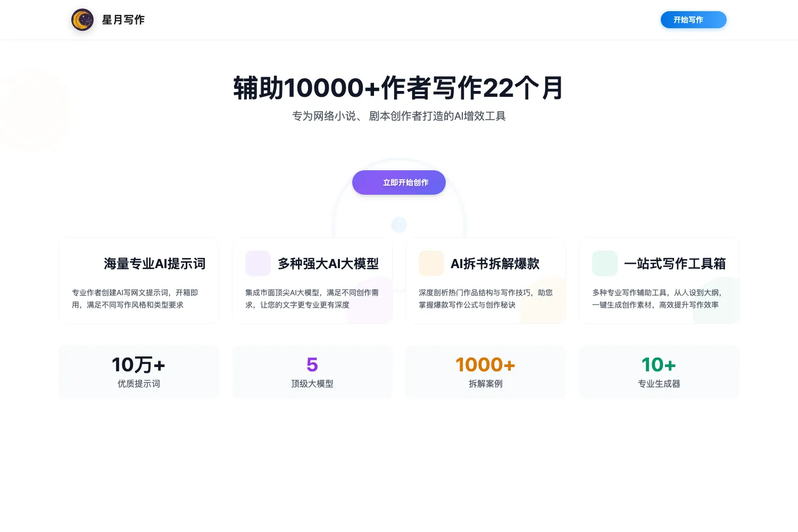The image size is (798, 532).
Task: Click the purple 5 顶级大模型 stat
Action: click(x=312, y=372)
